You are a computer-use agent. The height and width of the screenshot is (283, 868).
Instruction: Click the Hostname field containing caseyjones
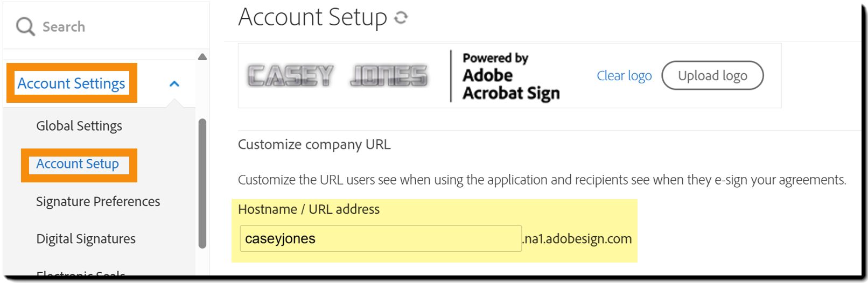point(380,239)
